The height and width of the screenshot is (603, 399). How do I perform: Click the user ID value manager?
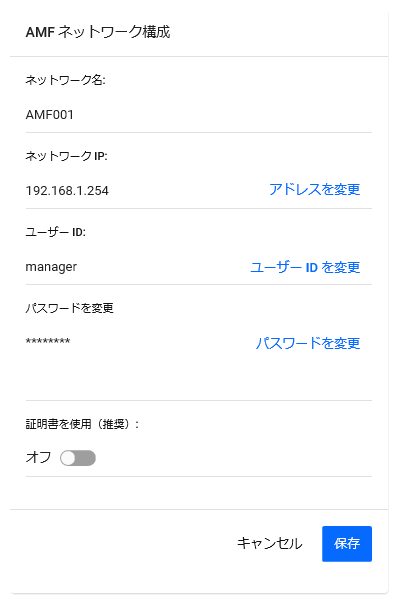[51, 267]
